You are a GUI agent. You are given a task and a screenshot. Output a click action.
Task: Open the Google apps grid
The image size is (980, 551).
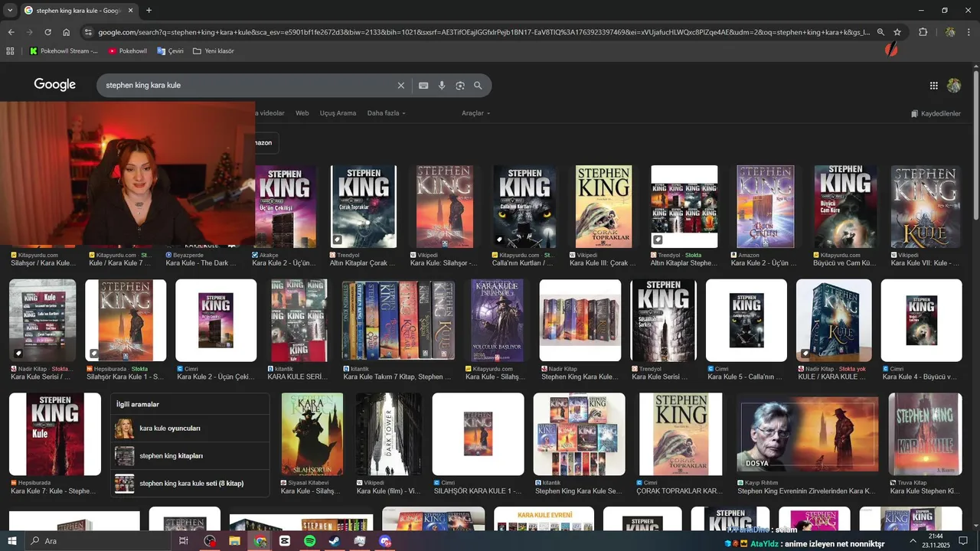tap(933, 86)
